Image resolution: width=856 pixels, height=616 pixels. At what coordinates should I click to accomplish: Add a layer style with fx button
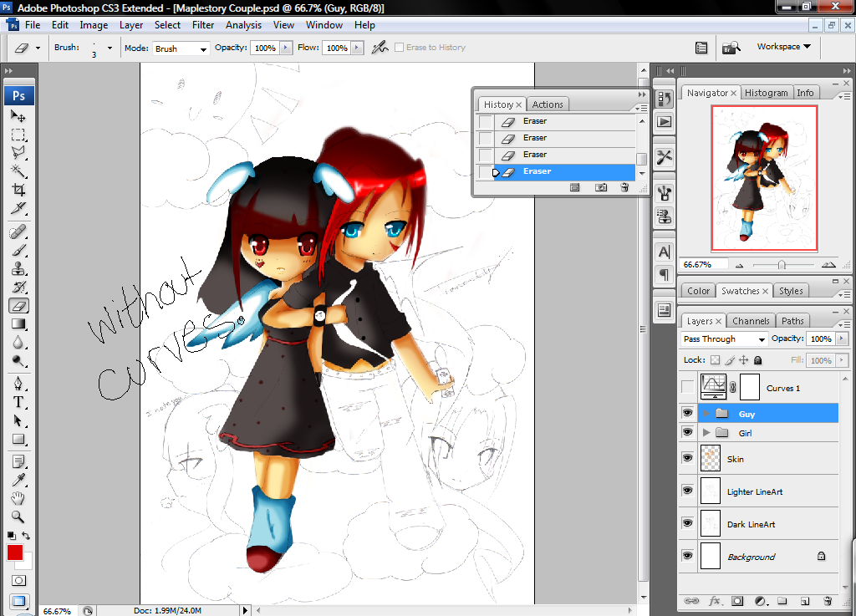click(x=715, y=601)
